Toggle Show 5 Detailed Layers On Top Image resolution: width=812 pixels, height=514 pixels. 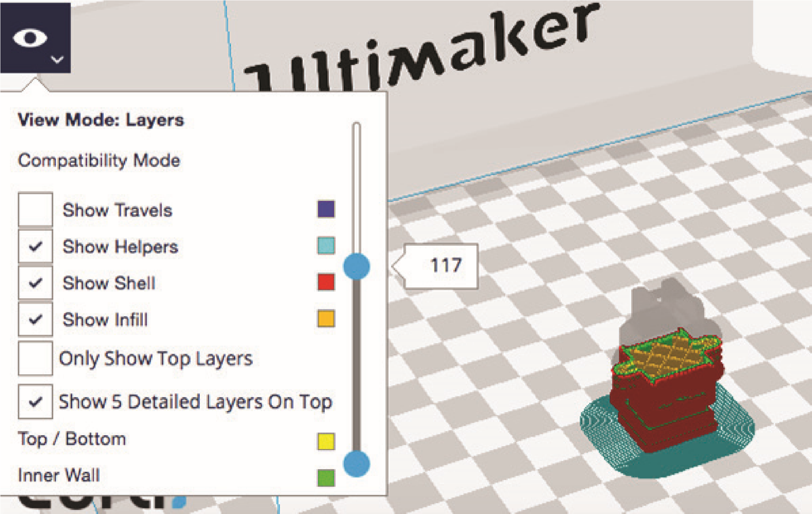pos(35,402)
